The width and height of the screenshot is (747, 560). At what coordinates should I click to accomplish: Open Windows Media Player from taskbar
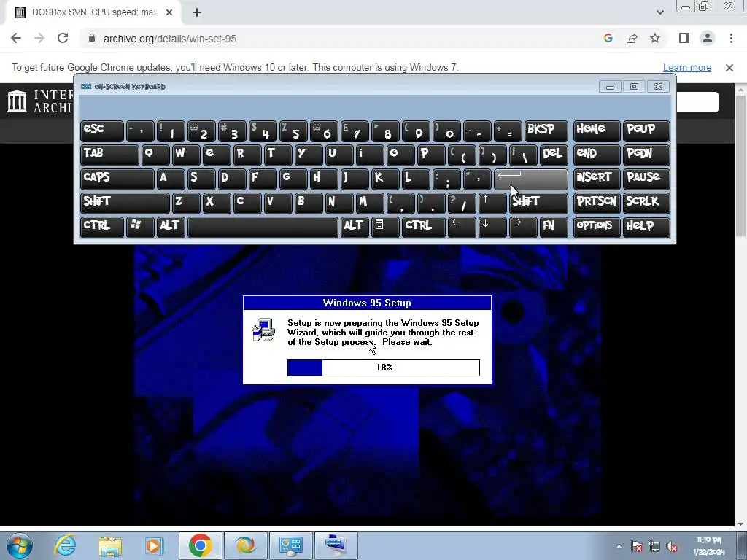tap(154, 545)
